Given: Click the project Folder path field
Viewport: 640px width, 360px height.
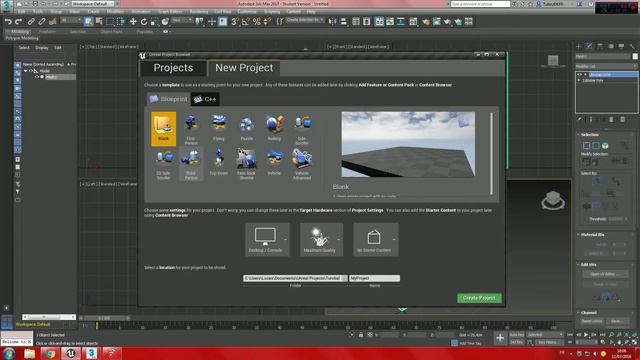Looking at the screenshot, I should coord(295,278).
